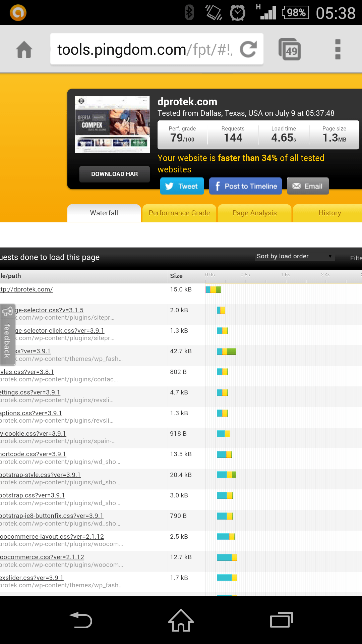The height and width of the screenshot is (644, 362).
Task: Click the dprotek.com waterfall timing bar
Action: 213,289
